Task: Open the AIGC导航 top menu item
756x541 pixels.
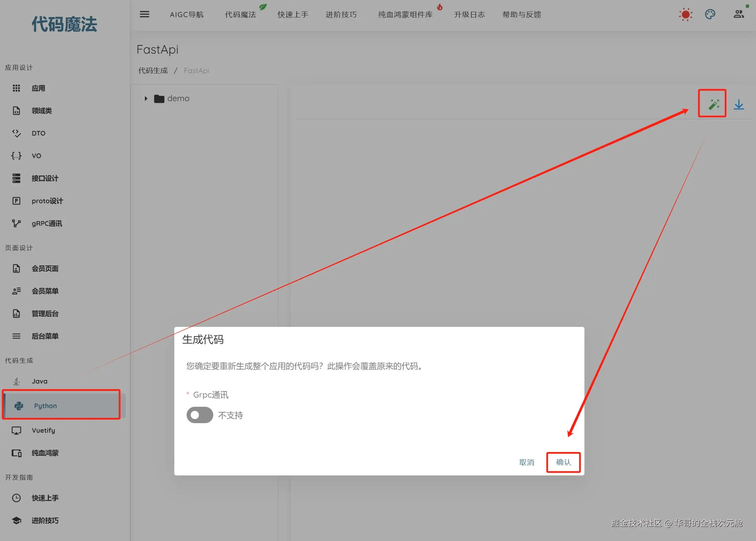Action: point(187,14)
